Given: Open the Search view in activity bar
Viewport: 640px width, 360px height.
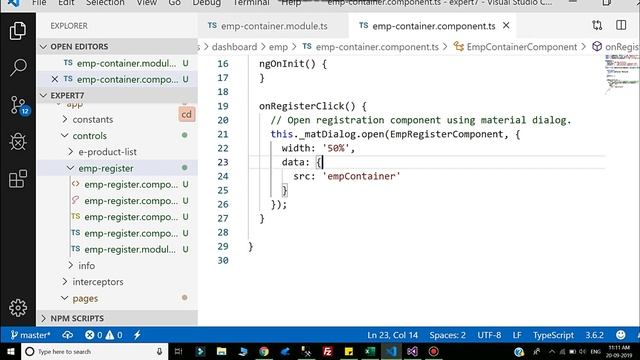Looking at the screenshot, I should point(18,67).
